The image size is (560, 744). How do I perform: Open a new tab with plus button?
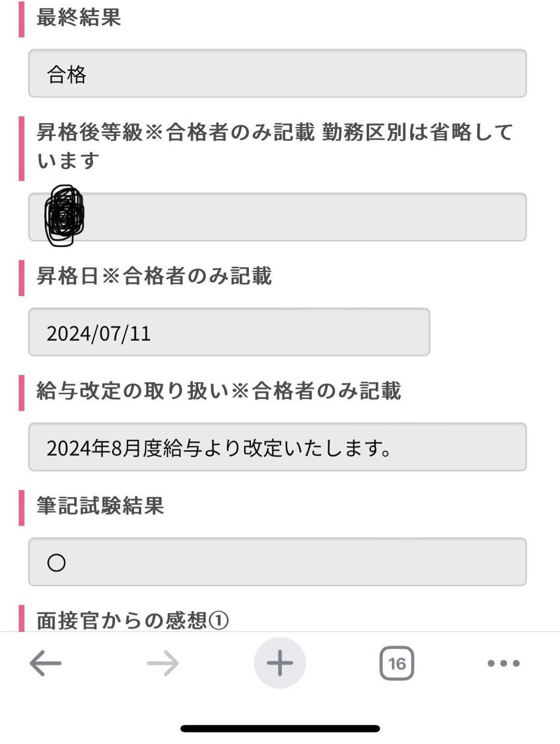(280, 663)
